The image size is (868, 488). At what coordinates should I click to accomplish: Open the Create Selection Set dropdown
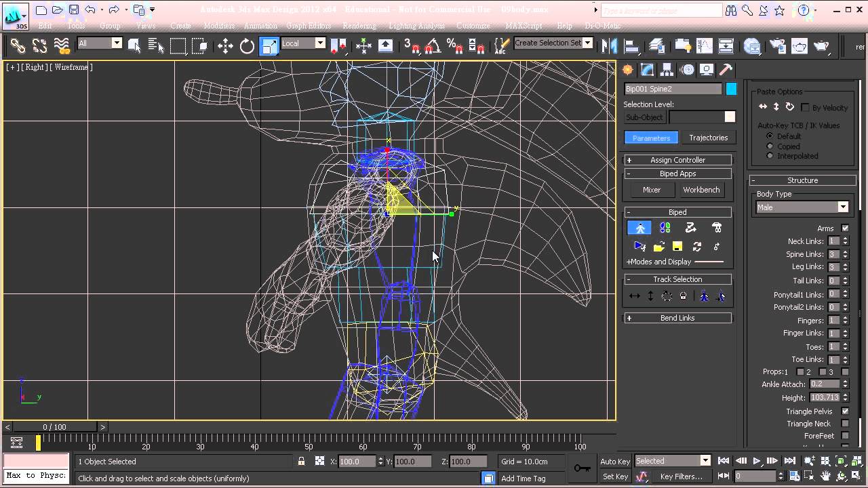[553, 43]
